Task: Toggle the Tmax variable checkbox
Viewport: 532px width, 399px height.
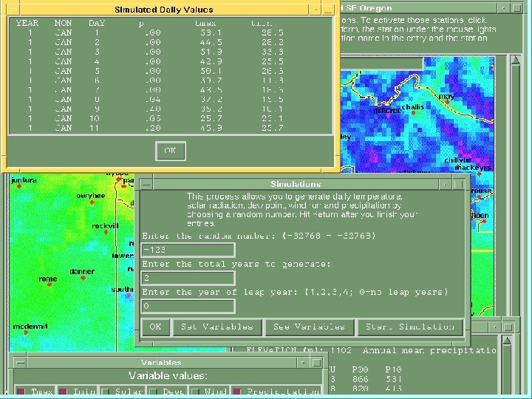Action: (x=21, y=392)
